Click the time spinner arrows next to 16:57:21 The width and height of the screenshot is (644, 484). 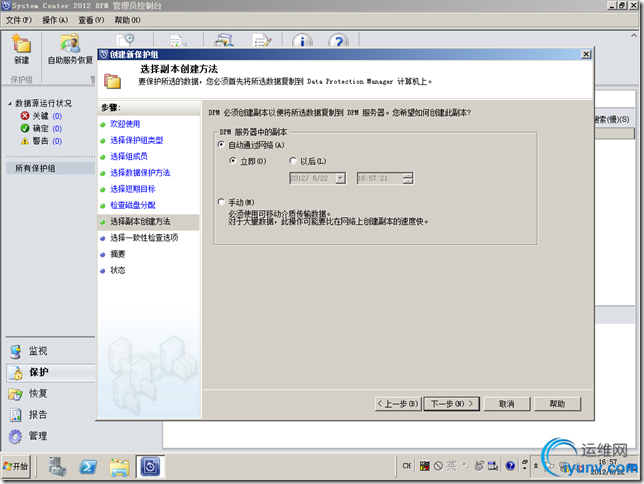pyautogui.click(x=408, y=178)
